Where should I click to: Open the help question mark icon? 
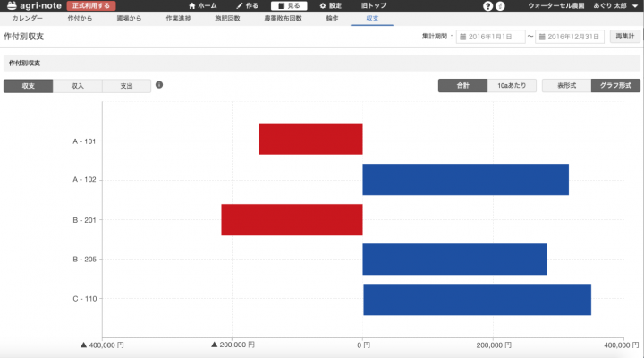[487, 5]
